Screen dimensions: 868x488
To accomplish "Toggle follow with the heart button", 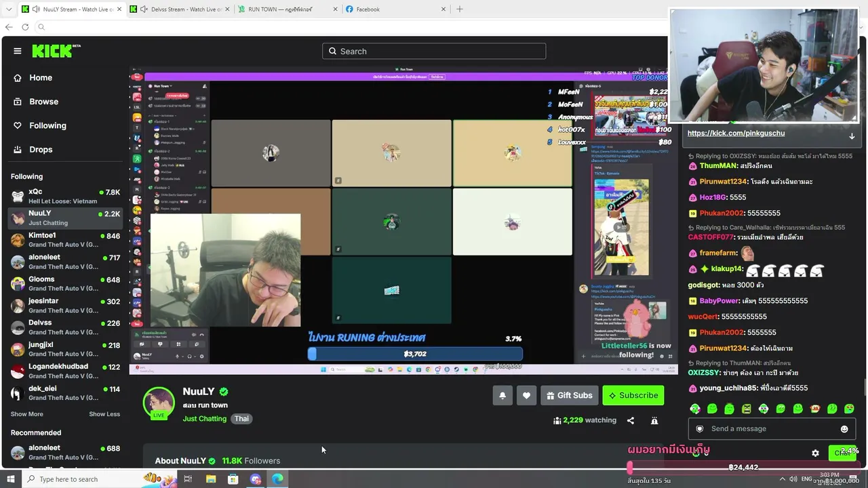I will click(526, 395).
